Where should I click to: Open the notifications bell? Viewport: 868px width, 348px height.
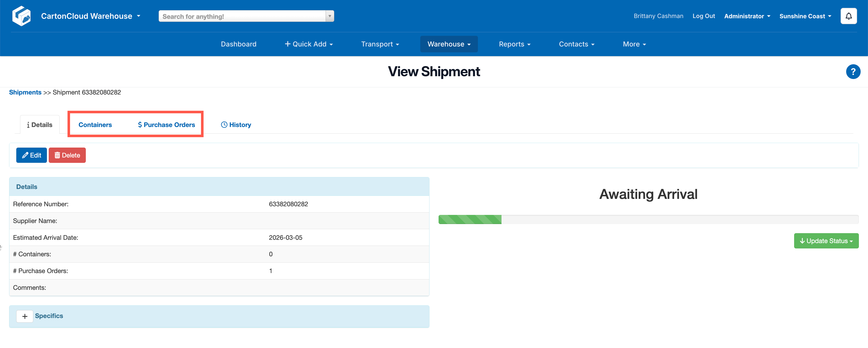(x=848, y=16)
